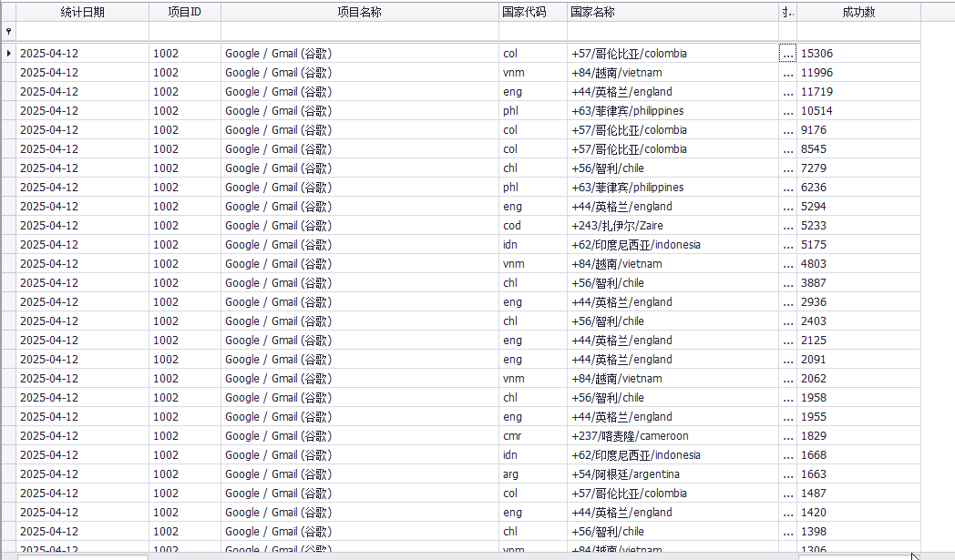The width and height of the screenshot is (955, 560).
Task: Click the 项目名称 column header
Action: 359,12
